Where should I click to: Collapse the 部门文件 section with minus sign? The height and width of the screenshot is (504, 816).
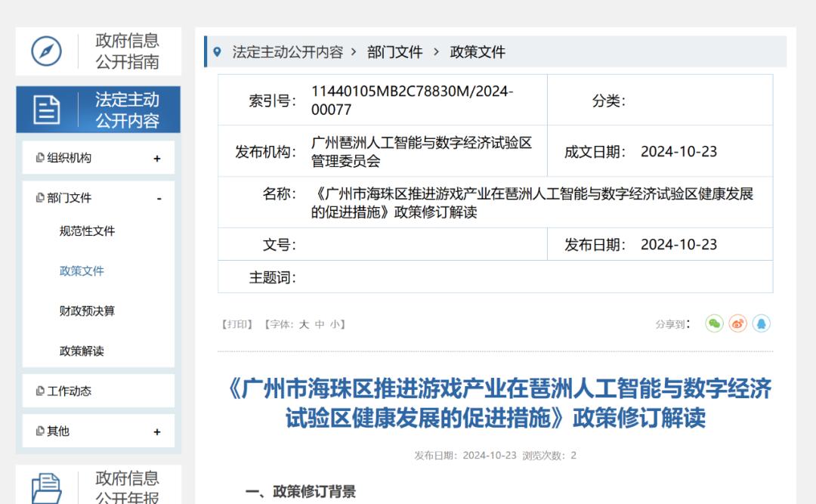pos(159,198)
